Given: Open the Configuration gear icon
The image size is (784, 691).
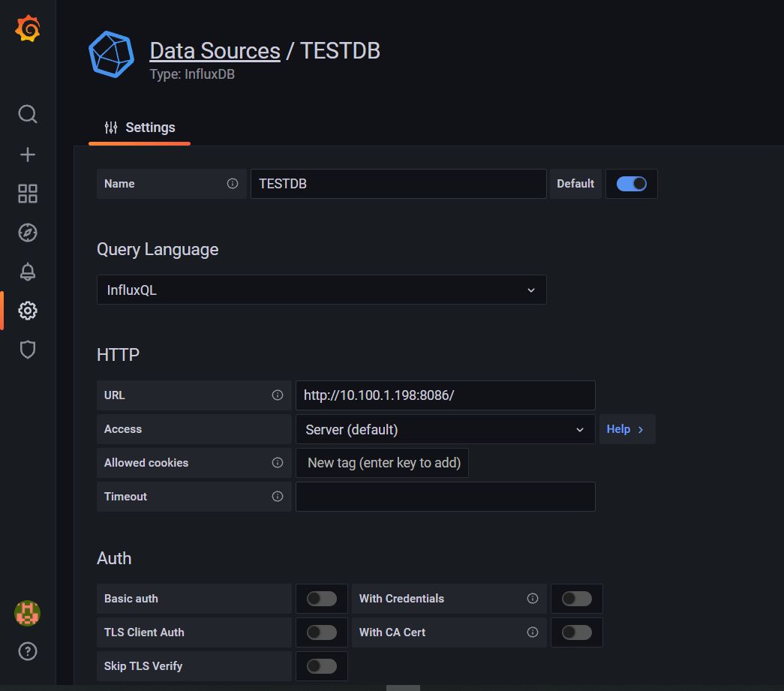Looking at the screenshot, I should (x=28, y=311).
